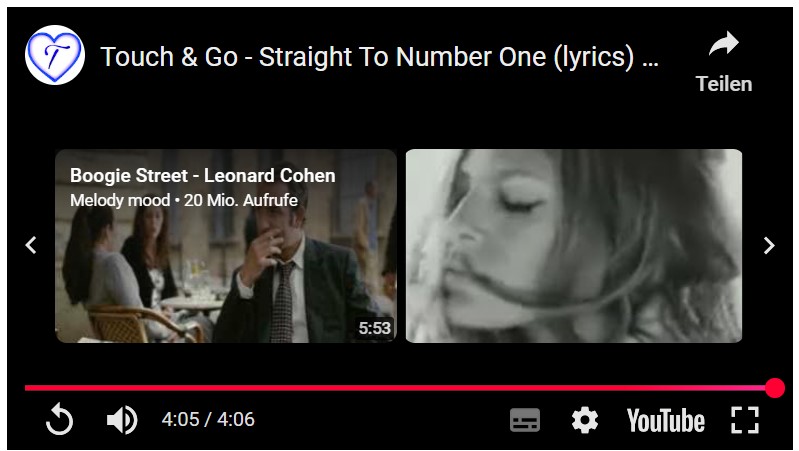This screenshot has width=799, height=451.
Task: Click the Melody mood channel text
Action: [x=120, y=200]
